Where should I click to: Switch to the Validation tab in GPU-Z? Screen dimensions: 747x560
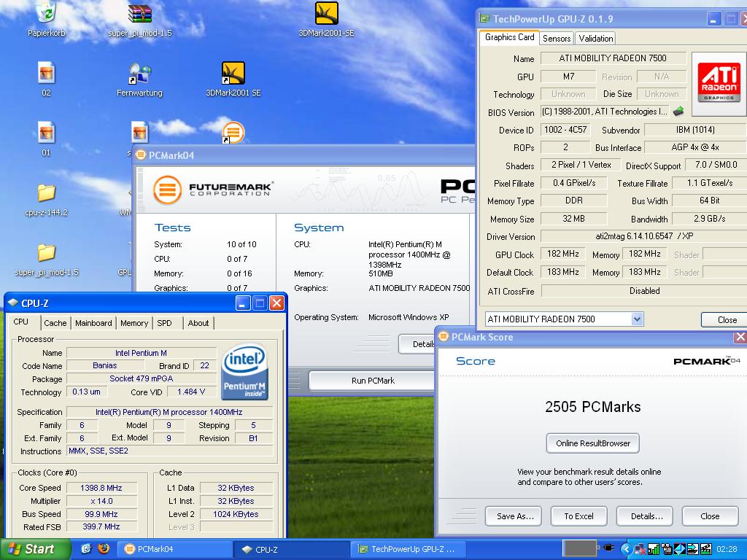[595, 39]
